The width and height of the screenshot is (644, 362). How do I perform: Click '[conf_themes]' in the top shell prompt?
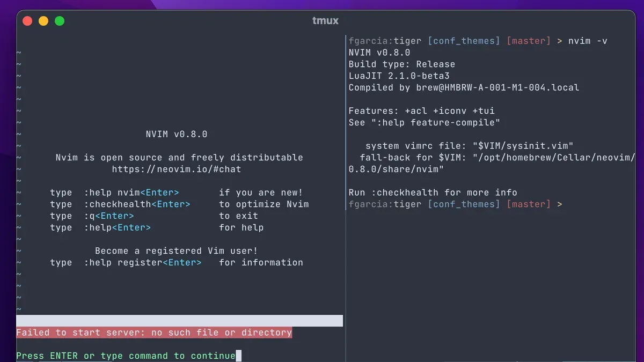point(464,41)
